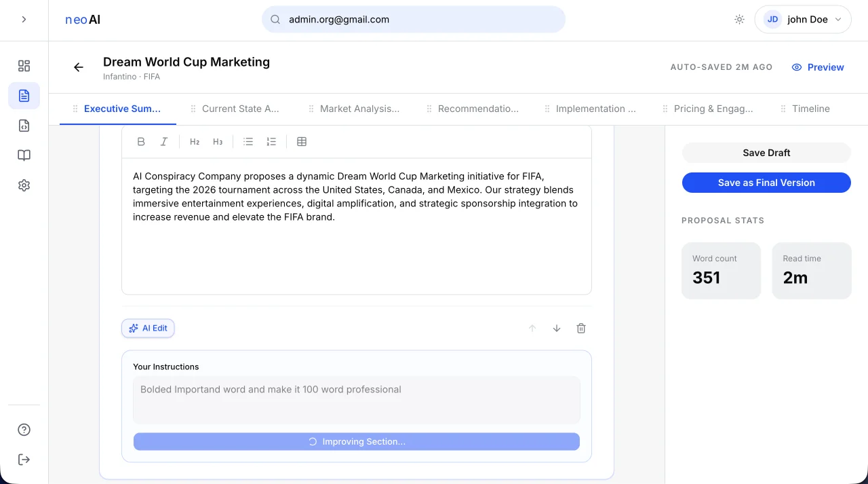Click into the executive summary text body
This screenshot has width=868, height=484.
coord(357,226)
